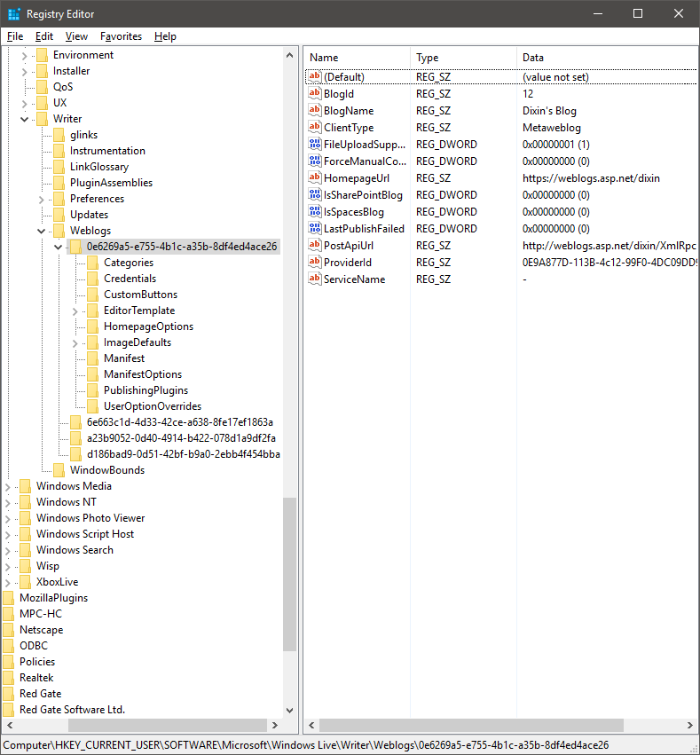The image size is (700, 755).
Task: Click the FileUploadSupp... DWORD value icon
Action: point(314,144)
